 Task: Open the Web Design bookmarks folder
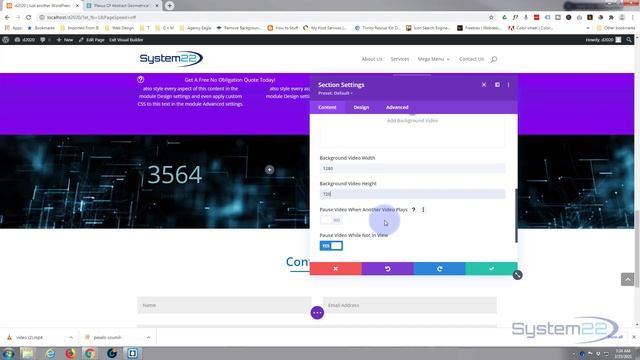coord(119,28)
